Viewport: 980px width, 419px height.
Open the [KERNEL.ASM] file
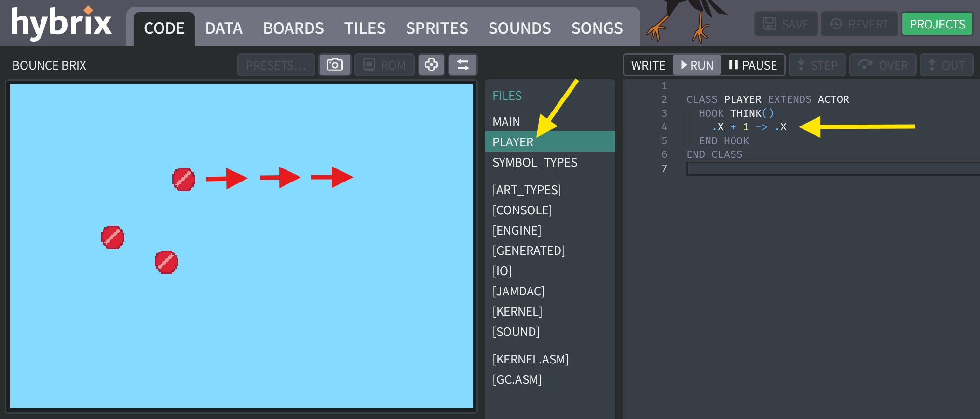point(531,359)
